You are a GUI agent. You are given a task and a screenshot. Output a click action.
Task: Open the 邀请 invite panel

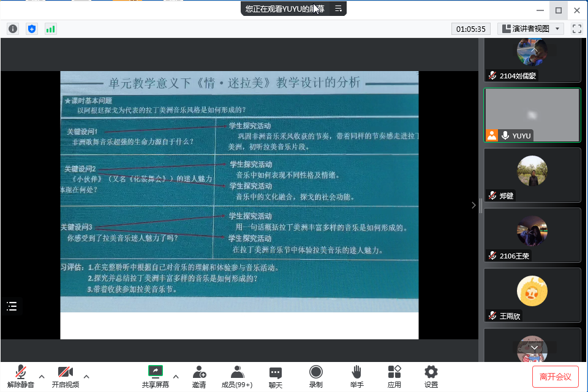(199, 377)
